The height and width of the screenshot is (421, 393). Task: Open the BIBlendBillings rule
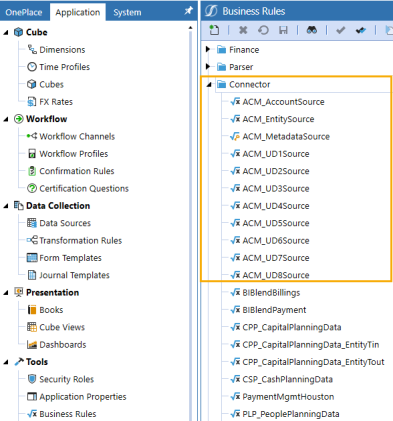point(271,292)
